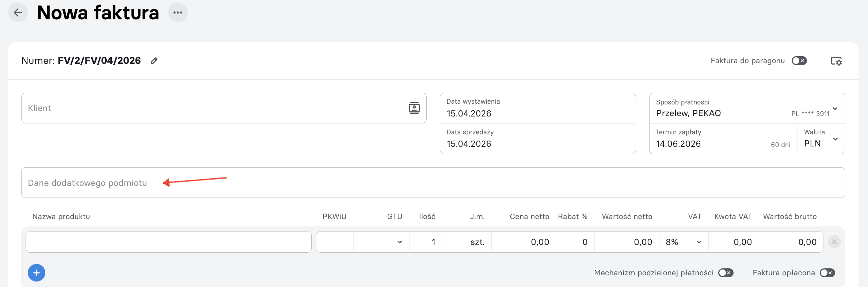The image size is (868, 287).
Task: Change the 8% VAT rate dropdown
Action: click(x=684, y=242)
